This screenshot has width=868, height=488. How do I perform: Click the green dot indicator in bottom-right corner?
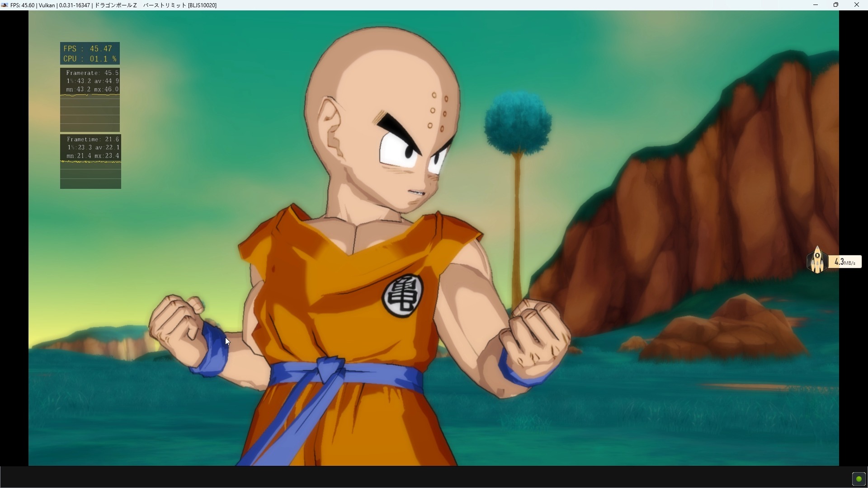[859, 479]
